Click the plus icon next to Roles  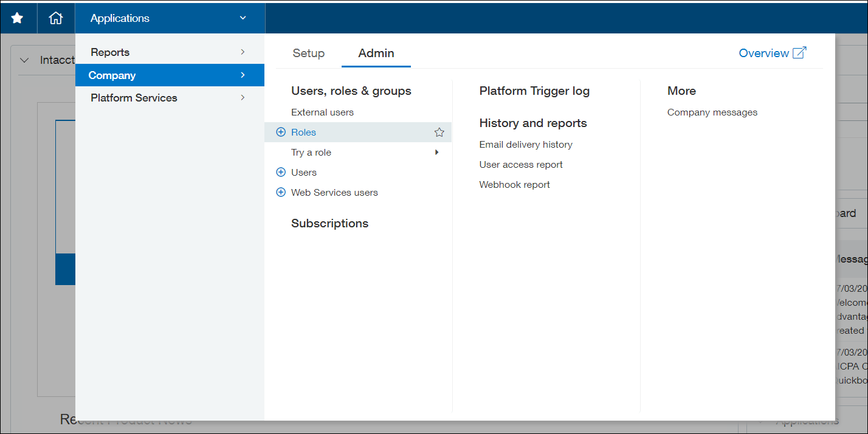point(281,131)
